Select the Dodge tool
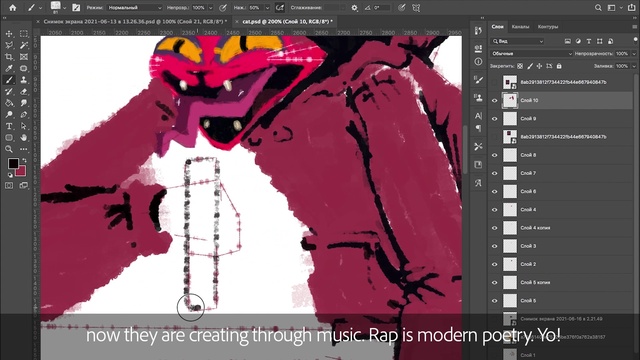The image size is (640, 360). [x=9, y=114]
